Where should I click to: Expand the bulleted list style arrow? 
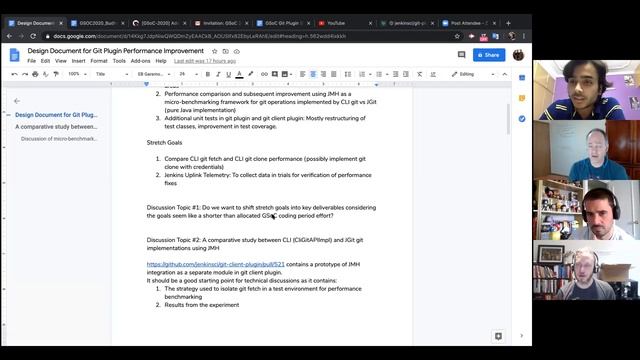pos(387,74)
